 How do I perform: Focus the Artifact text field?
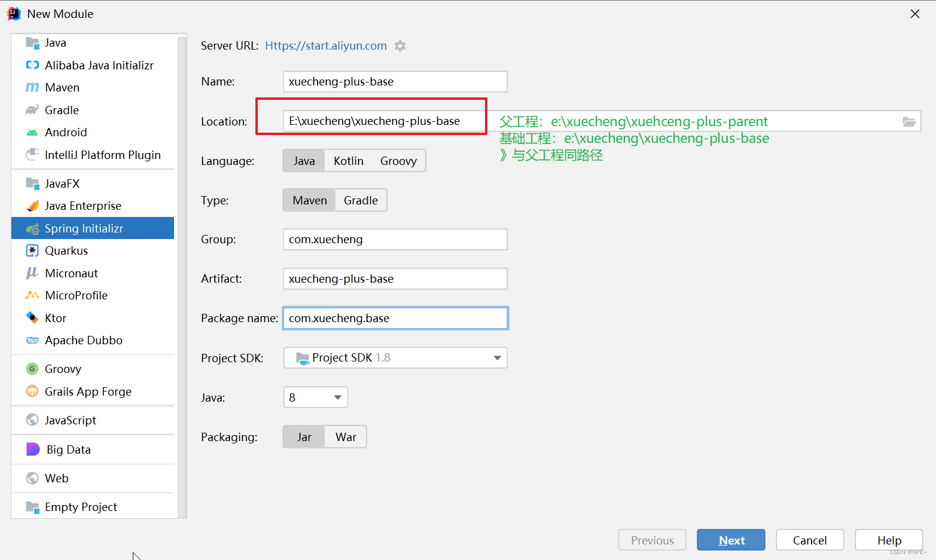[395, 279]
